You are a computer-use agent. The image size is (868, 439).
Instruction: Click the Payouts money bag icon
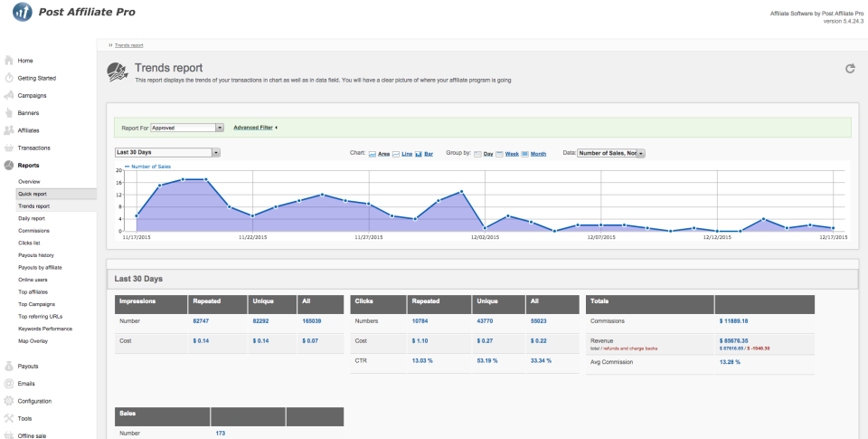(9, 366)
